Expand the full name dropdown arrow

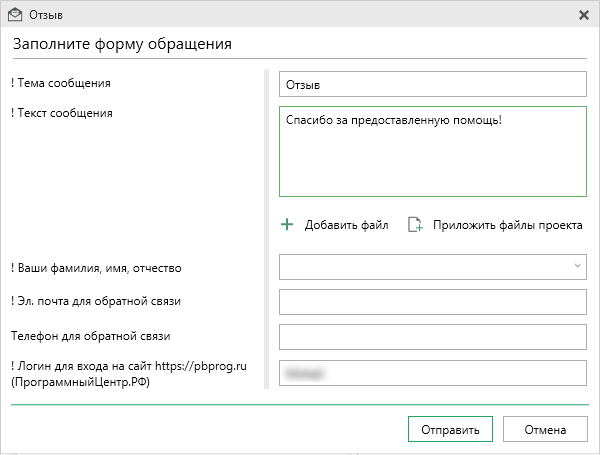(x=577, y=266)
